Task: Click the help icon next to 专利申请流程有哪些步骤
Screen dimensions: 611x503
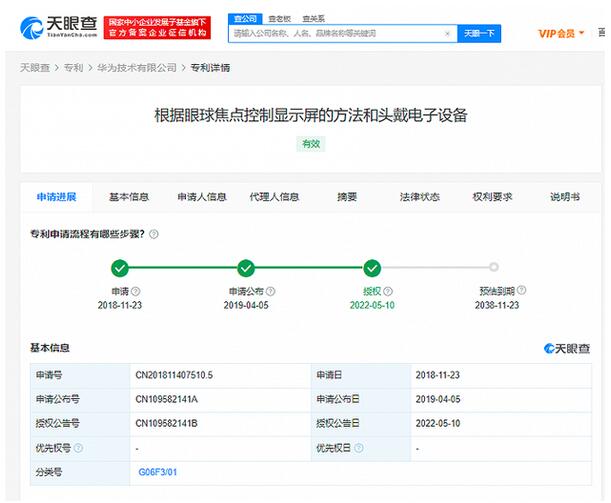Action: coord(154,234)
